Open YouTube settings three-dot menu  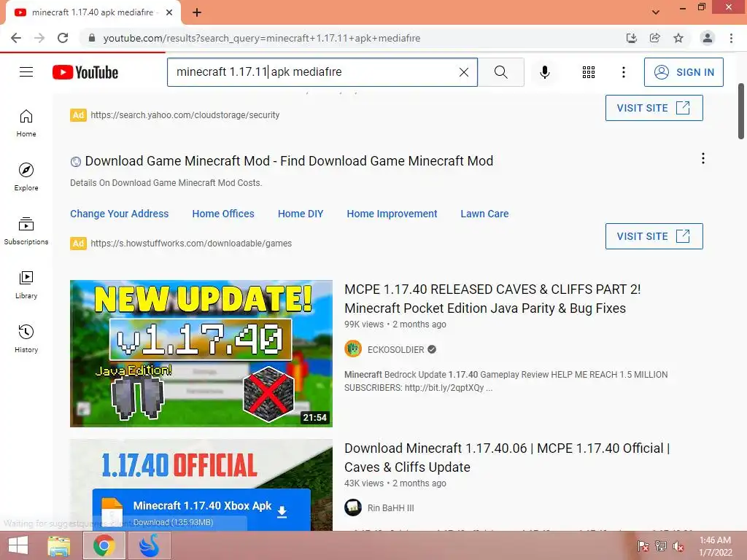(x=623, y=72)
